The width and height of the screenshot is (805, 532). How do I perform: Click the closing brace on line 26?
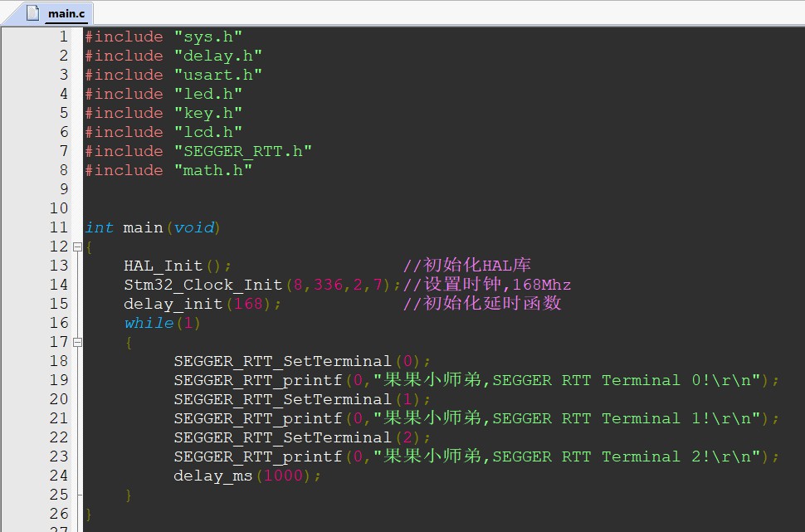(89, 514)
